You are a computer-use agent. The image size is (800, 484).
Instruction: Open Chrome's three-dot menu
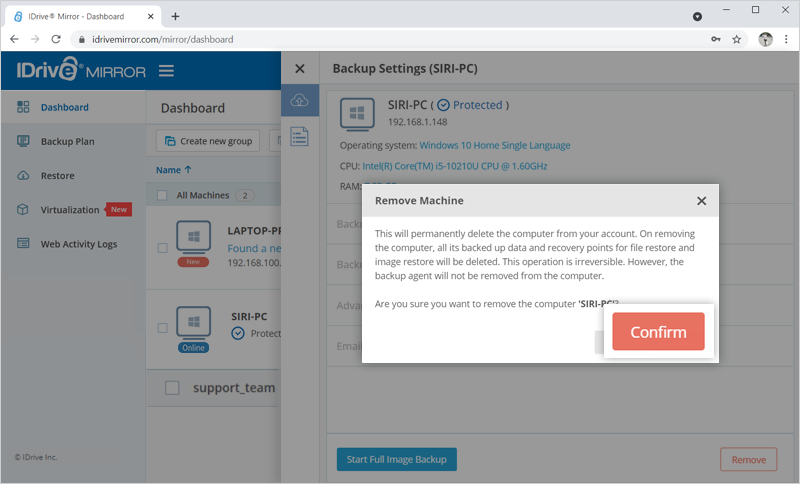pyautogui.click(x=785, y=39)
